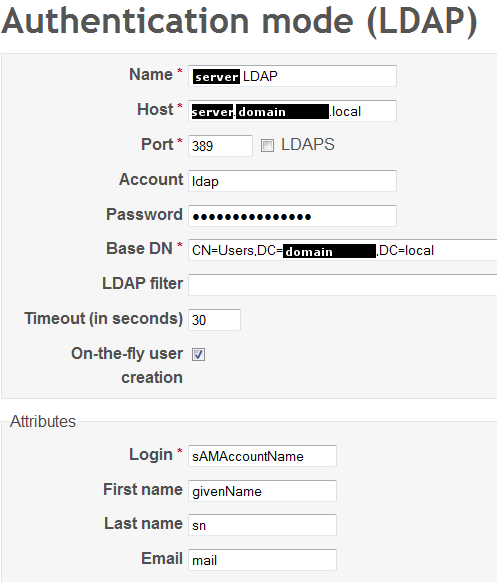Screen dimensions: 497x582
Task: Focus the Host text field
Action: click(x=292, y=111)
